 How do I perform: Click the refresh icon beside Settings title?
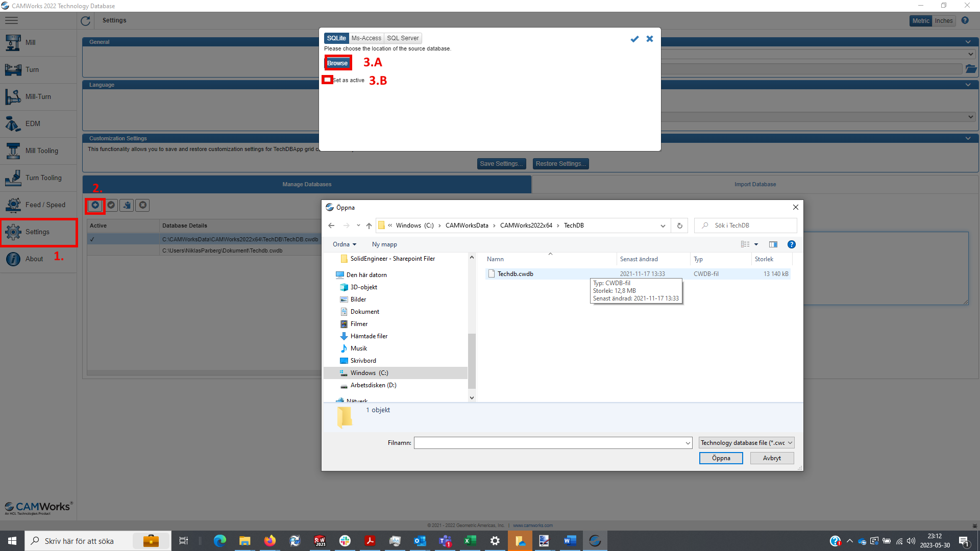tap(85, 21)
